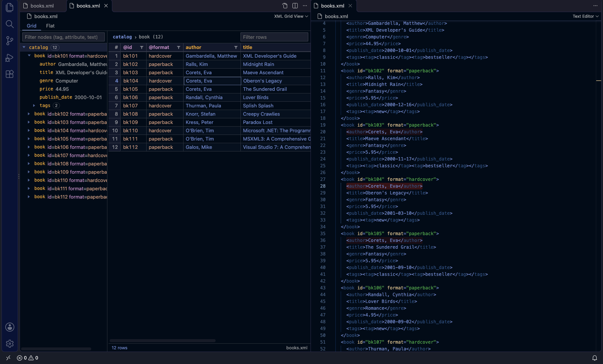
Task: Open the XML Grid View dropdown
Action: (x=291, y=16)
